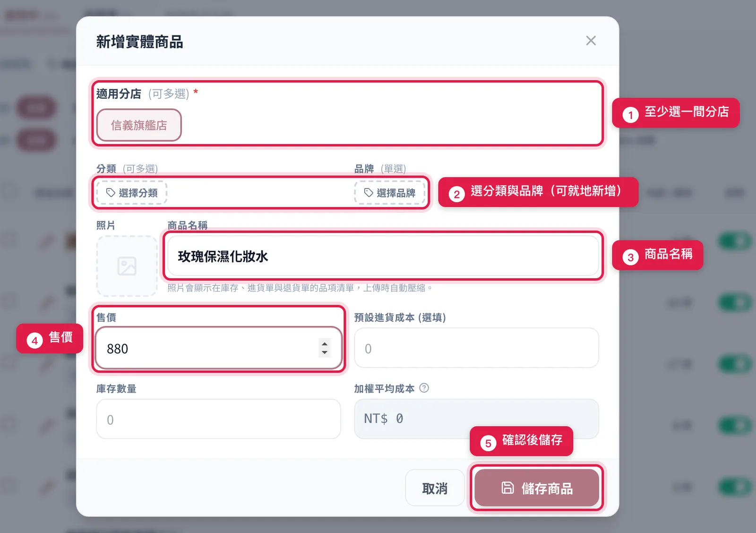This screenshot has width=756, height=533.
Task: Increase the 售價 value with up arrow
Action: pos(325,344)
